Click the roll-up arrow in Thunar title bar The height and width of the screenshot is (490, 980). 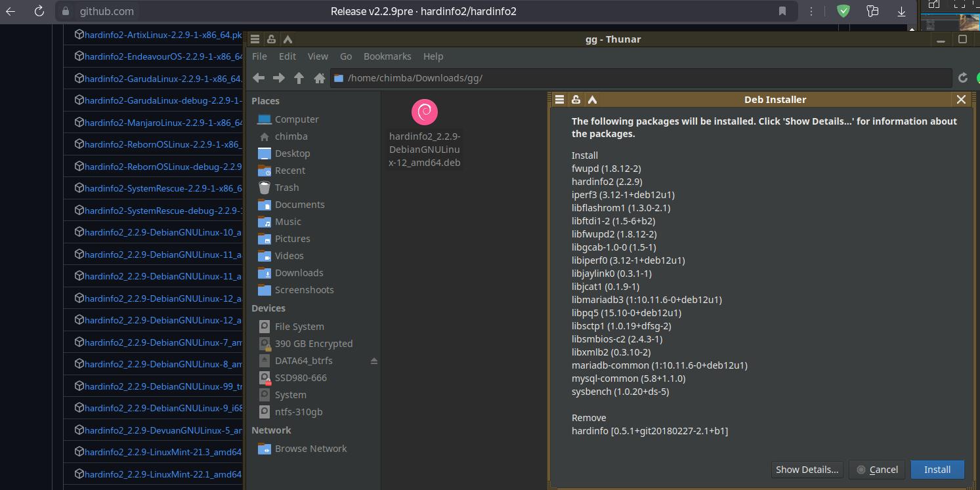pyautogui.click(x=288, y=39)
